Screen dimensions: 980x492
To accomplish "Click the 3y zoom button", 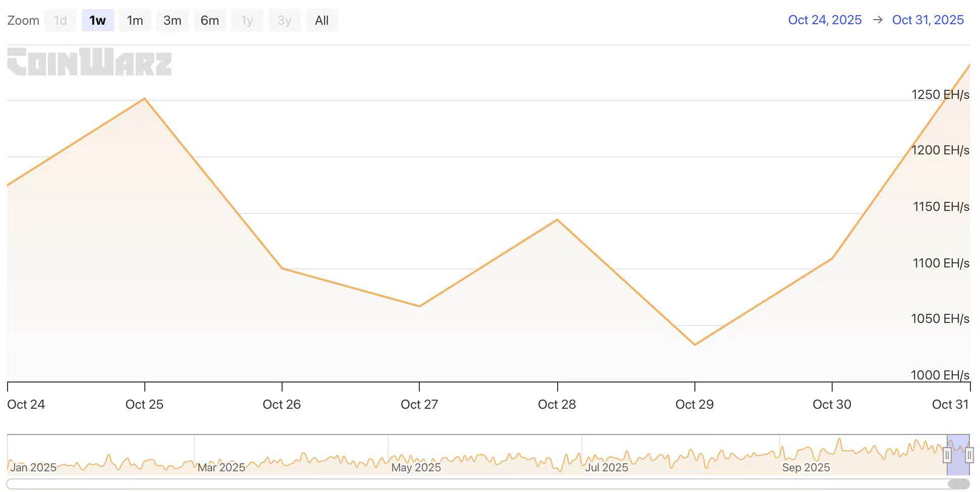I will click(x=284, y=21).
